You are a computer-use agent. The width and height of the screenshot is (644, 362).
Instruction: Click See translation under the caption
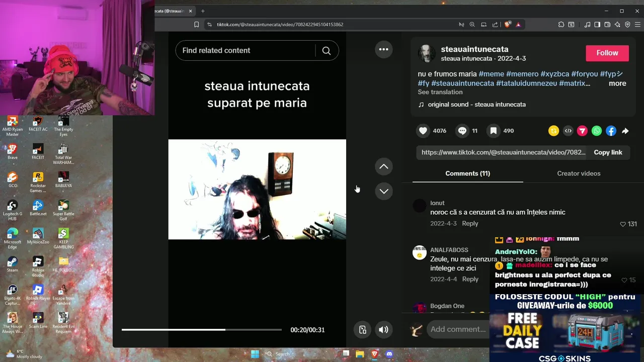tap(440, 92)
